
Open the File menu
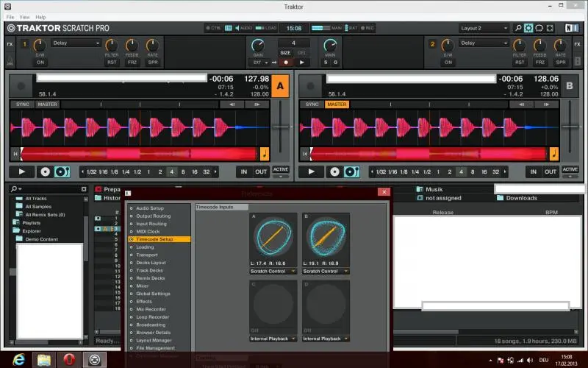coord(10,16)
